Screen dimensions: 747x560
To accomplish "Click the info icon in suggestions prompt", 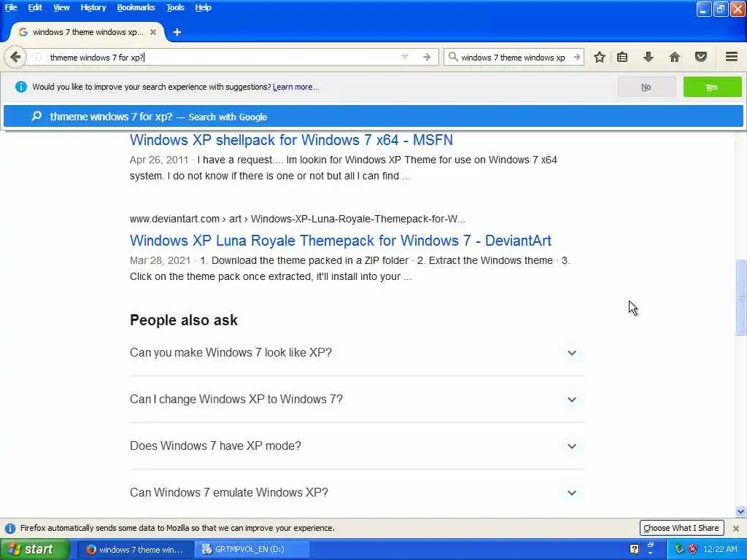I will click(x=21, y=87).
